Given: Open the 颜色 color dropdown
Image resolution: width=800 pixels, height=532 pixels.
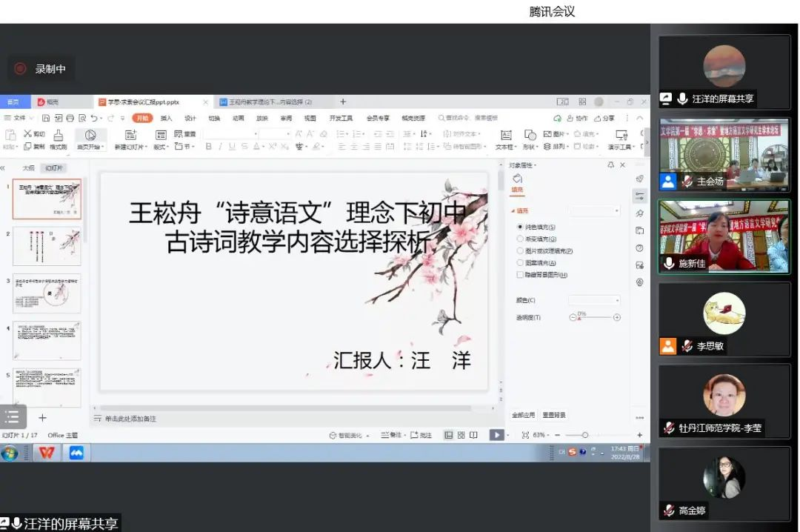Looking at the screenshot, I should (594, 300).
